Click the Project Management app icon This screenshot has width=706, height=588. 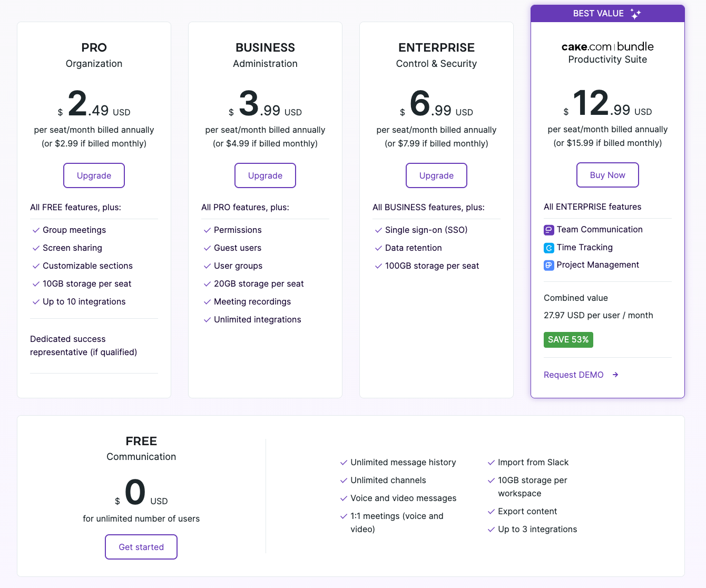click(548, 265)
